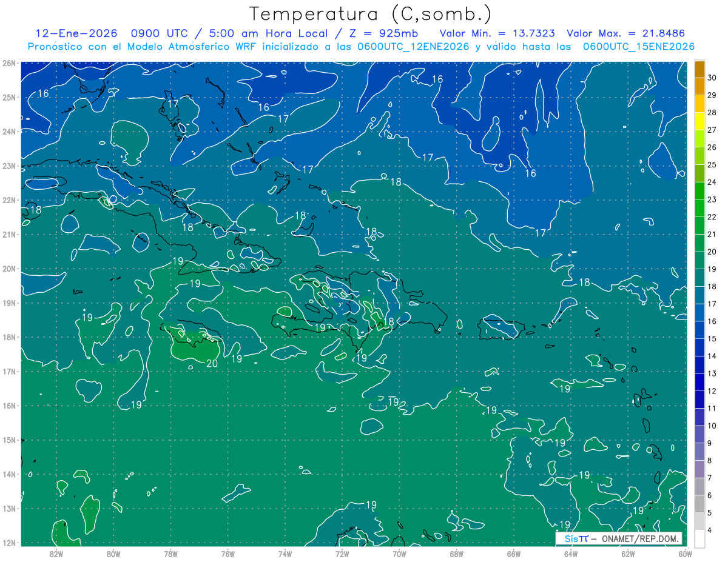Click the "25N" latitude axis label

pyautogui.click(x=8, y=97)
